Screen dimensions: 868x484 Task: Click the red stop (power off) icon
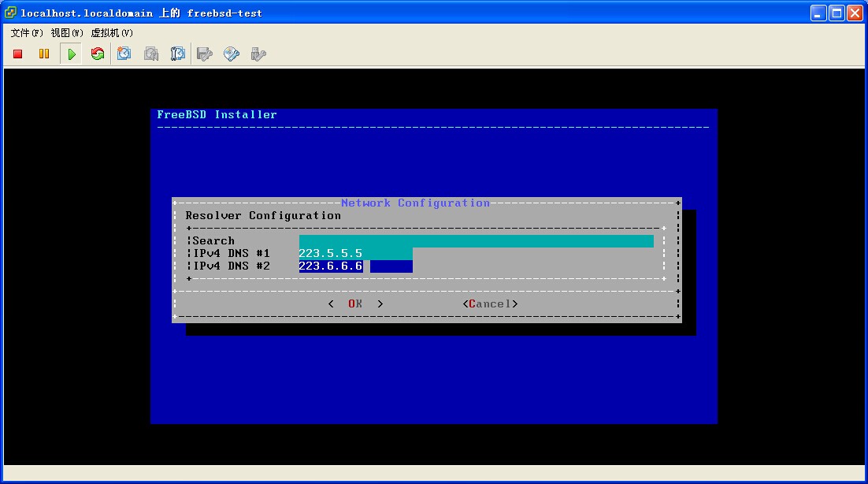click(x=18, y=54)
